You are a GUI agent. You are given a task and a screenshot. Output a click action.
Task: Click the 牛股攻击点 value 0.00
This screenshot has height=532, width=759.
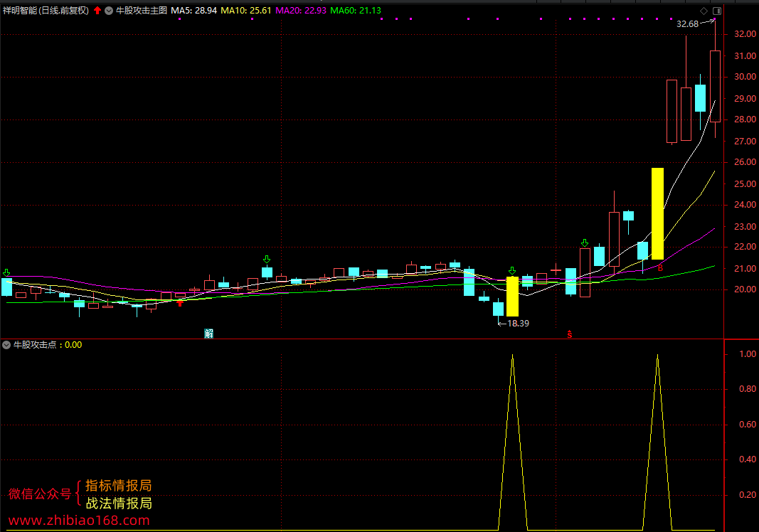pos(73,345)
